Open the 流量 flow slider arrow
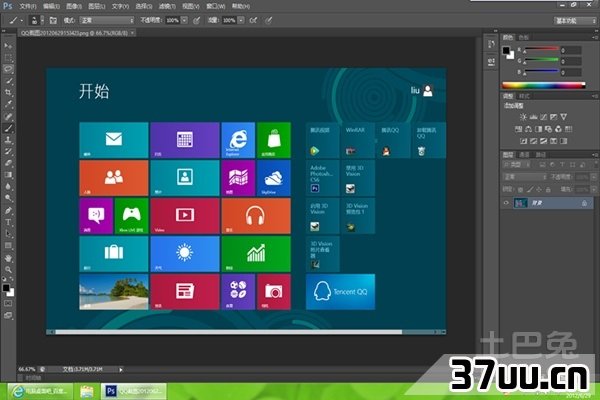Image resolution: width=600 pixels, height=400 pixels. tap(241, 20)
